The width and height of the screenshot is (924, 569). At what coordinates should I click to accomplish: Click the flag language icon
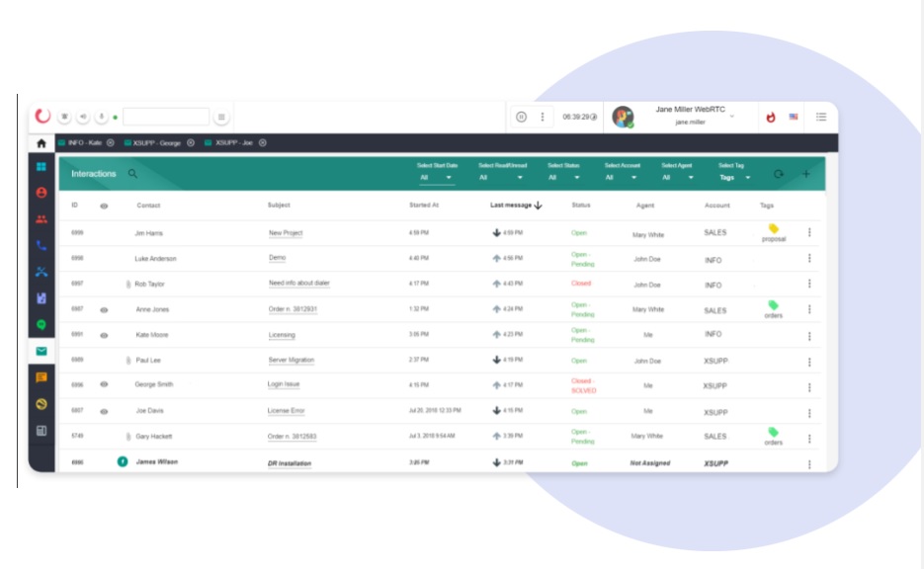tap(794, 117)
